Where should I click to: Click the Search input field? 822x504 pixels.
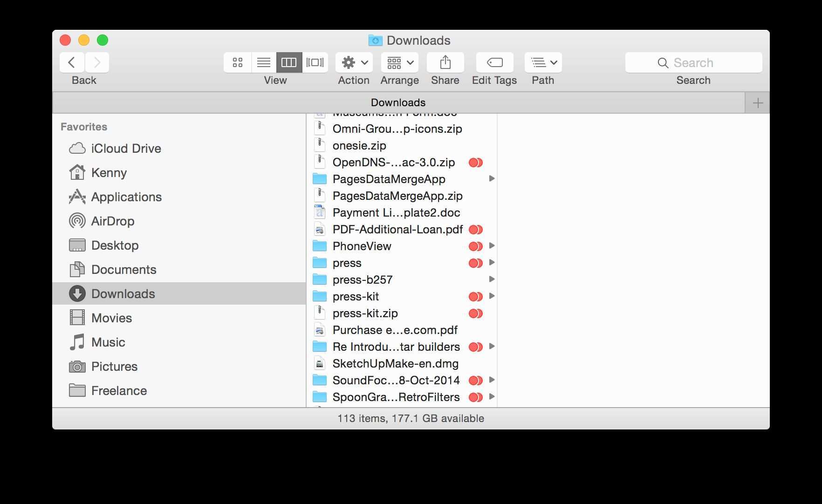pos(693,62)
